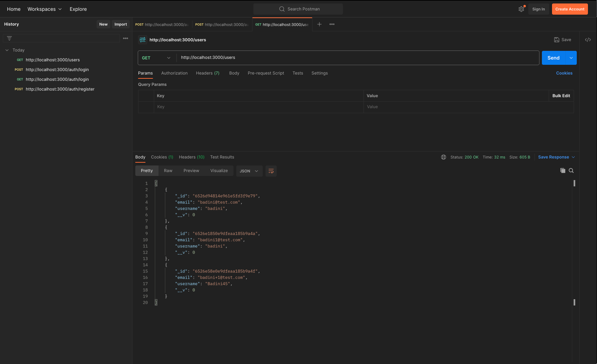The width and height of the screenshot is (597, 364).
Task: Collapse the Today history group
Action: 7,50
